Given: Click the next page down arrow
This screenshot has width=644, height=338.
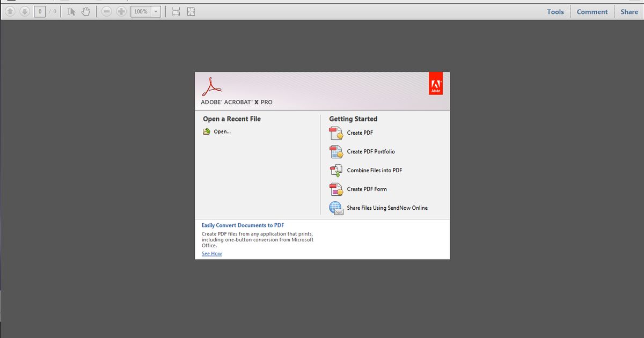Looking at the screenshot, I should click(25, 11).
